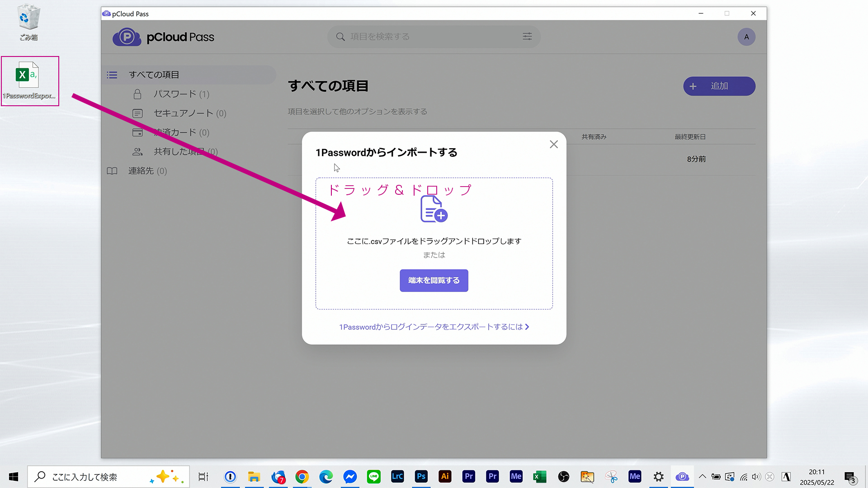Viewport: 868px width, 488px height.
Task: Open 1Password icon in taskbar
Action: point(230,477)
